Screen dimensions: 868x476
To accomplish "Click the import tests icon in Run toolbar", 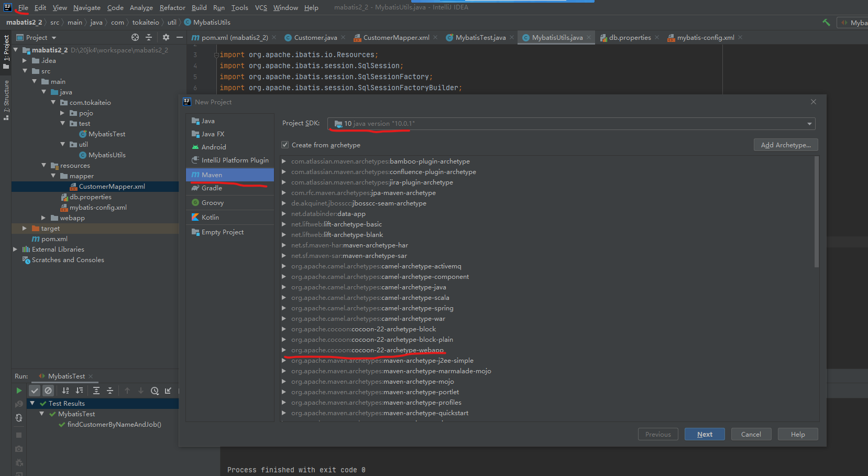I will click(168, 391).
